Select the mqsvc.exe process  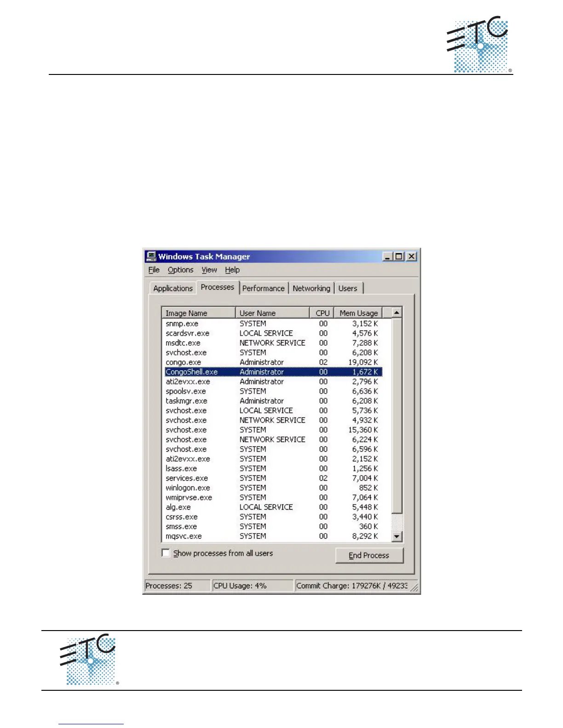pyautogui.click(x=272, y=536)
